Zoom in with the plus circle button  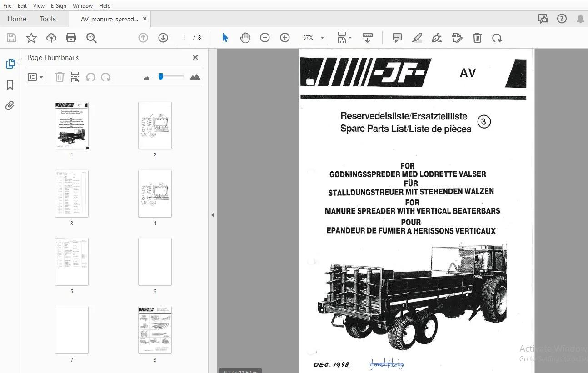coord(285,38)
